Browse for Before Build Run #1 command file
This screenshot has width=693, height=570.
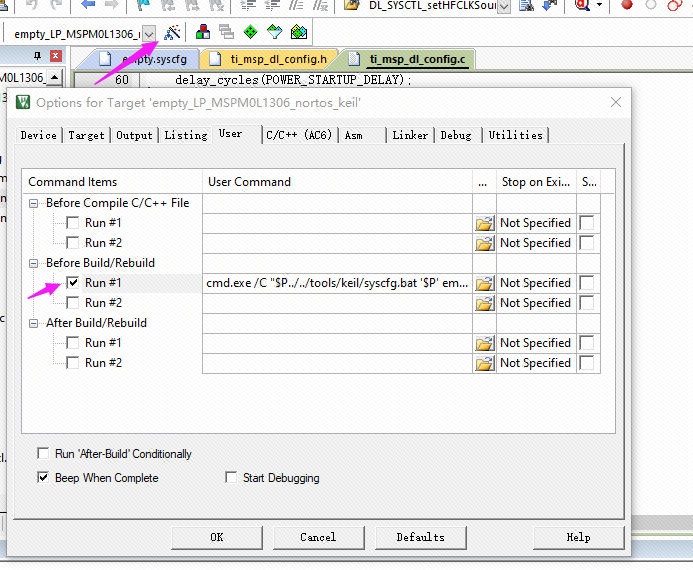(485, 283)
